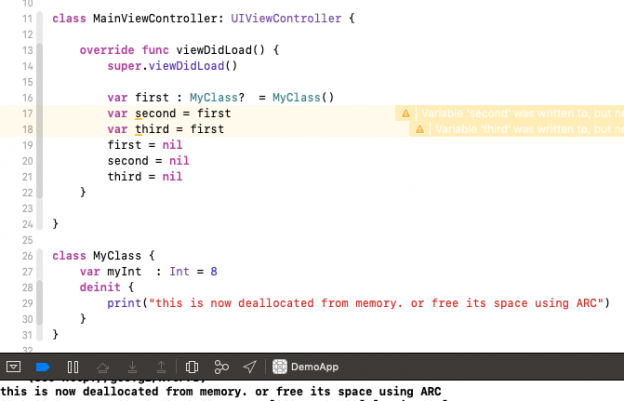Click the 'override' keyword on line 13
The image size is (624, 401).
tap(107, 50)
